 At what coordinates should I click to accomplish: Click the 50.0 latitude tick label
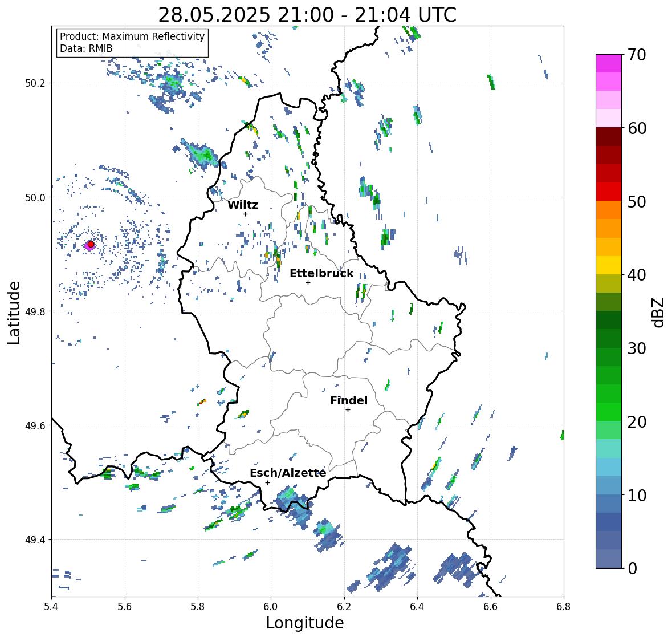(x=35, y=198)
